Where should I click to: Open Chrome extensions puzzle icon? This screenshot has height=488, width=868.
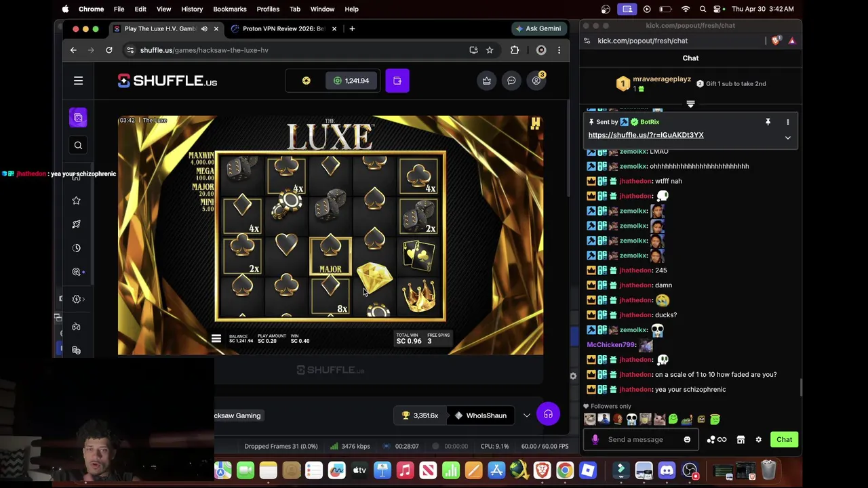515,50
